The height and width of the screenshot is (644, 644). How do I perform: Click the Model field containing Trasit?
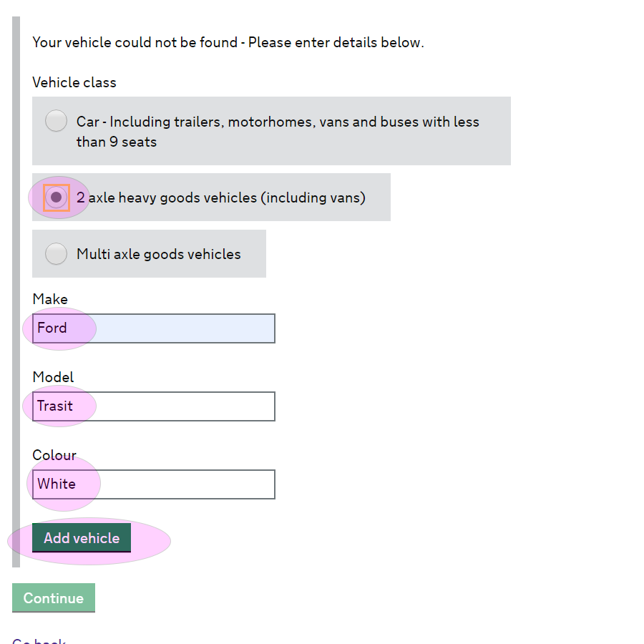point(154,406)
